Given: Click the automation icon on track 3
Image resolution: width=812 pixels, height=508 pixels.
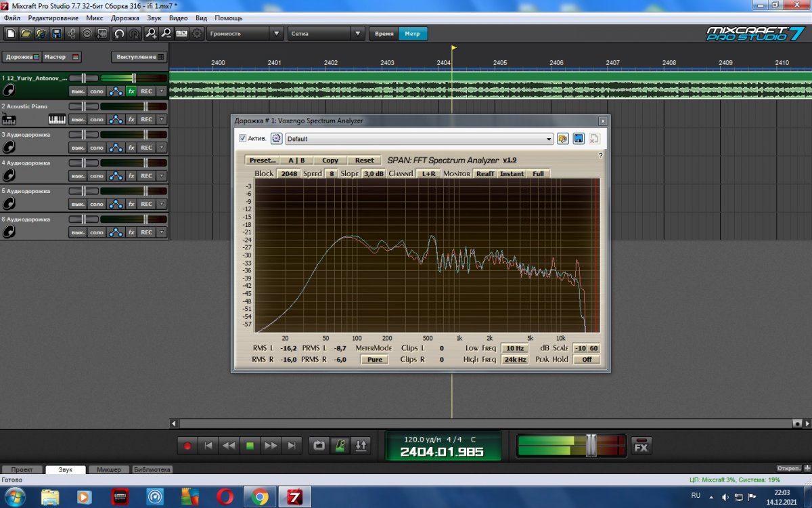Looking at the screenshot, I should pos(116,148).
